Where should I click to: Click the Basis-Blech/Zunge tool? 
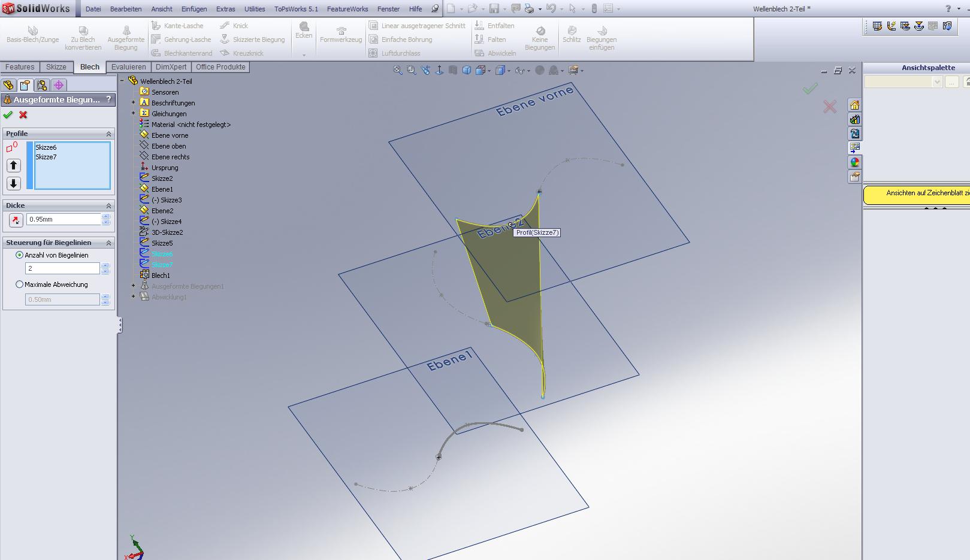(x=32, y=35)
